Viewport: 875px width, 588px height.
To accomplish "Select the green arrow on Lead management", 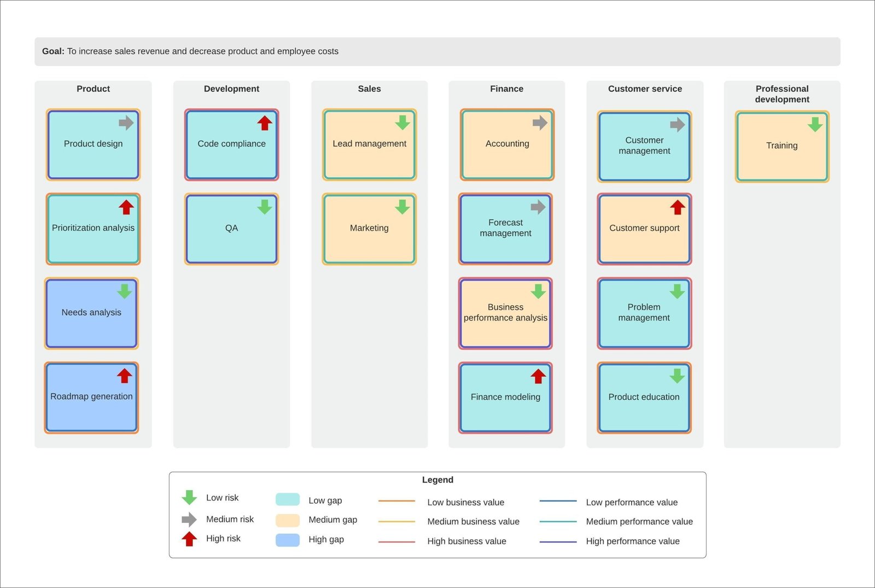I will 402,123.
